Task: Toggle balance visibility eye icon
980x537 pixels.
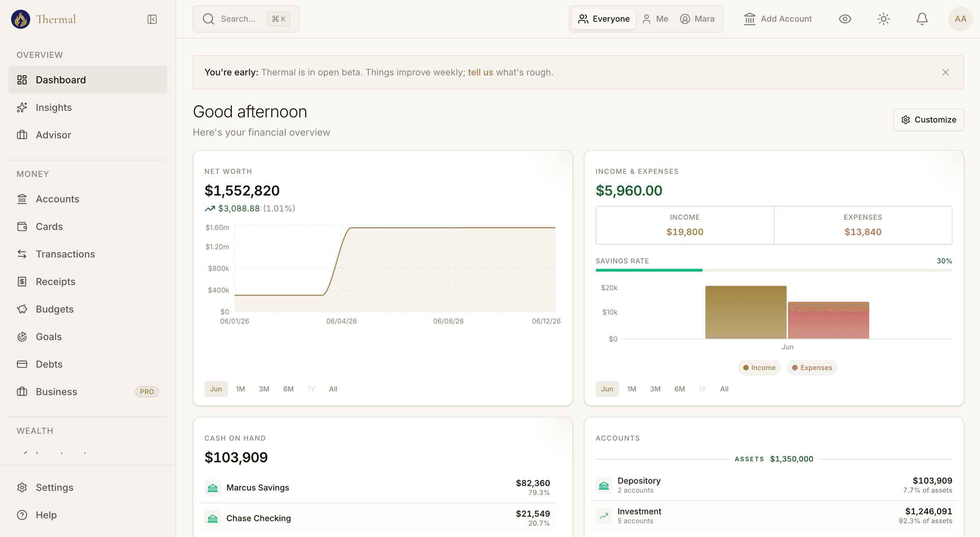Action: pyautogui.click(x=845, y=19)
